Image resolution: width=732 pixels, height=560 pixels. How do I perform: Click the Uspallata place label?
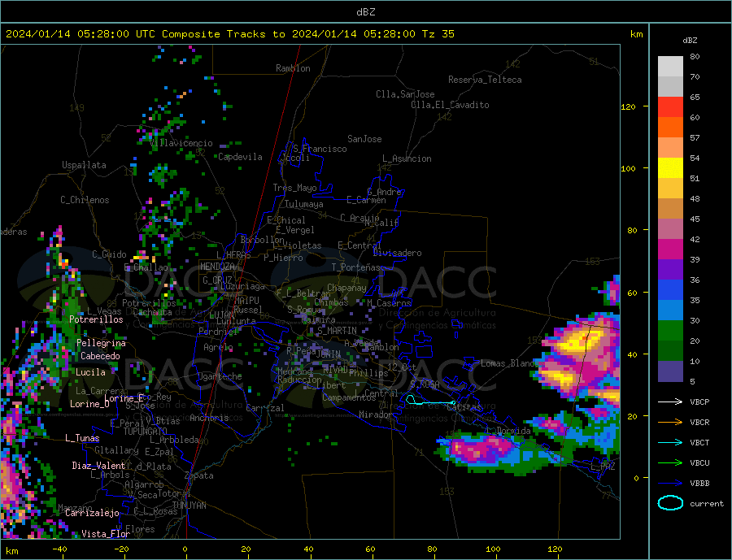84,165
